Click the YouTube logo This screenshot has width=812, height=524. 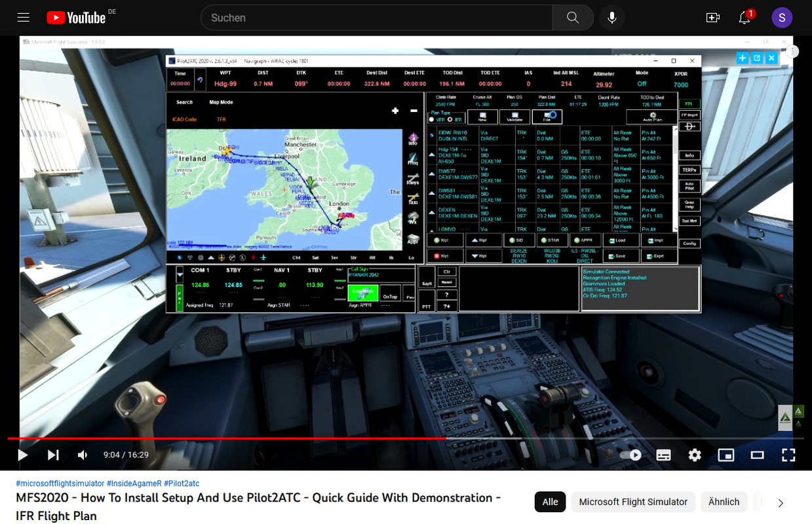[x=76, y=18]
